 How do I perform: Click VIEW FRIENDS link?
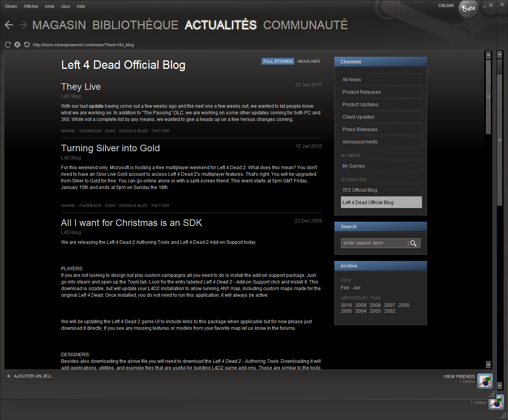point(459,376)
